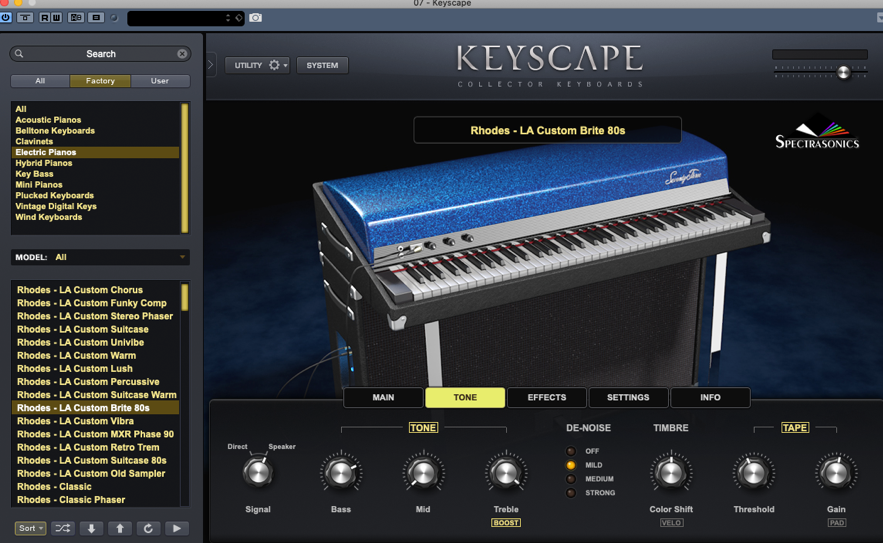The height and width of the screenshot is (543, 883).
Task: Open the MODEL All dropdown
Action: (100, 257)
